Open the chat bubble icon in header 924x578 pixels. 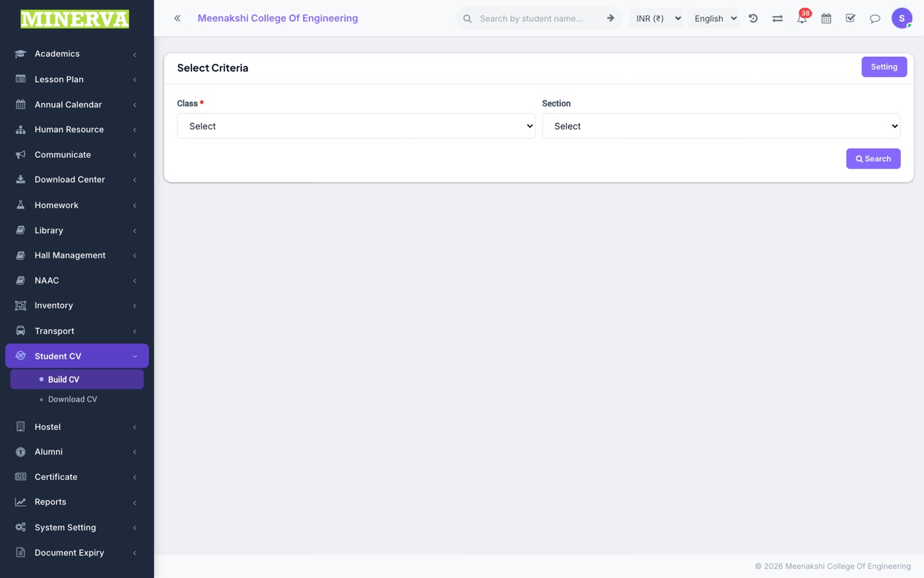point(875,18)
